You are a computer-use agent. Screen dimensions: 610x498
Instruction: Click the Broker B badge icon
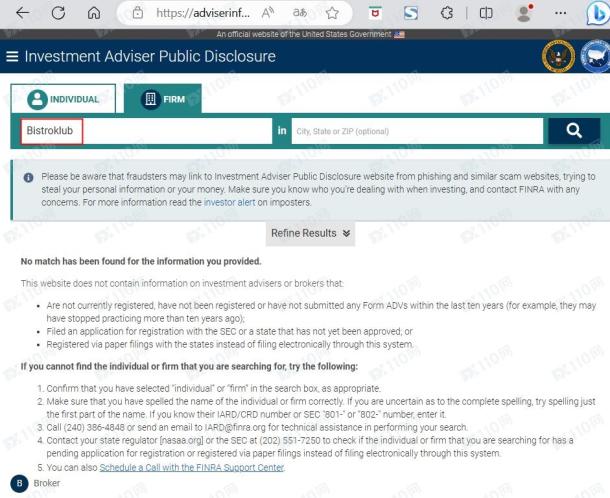click(19, 484)
